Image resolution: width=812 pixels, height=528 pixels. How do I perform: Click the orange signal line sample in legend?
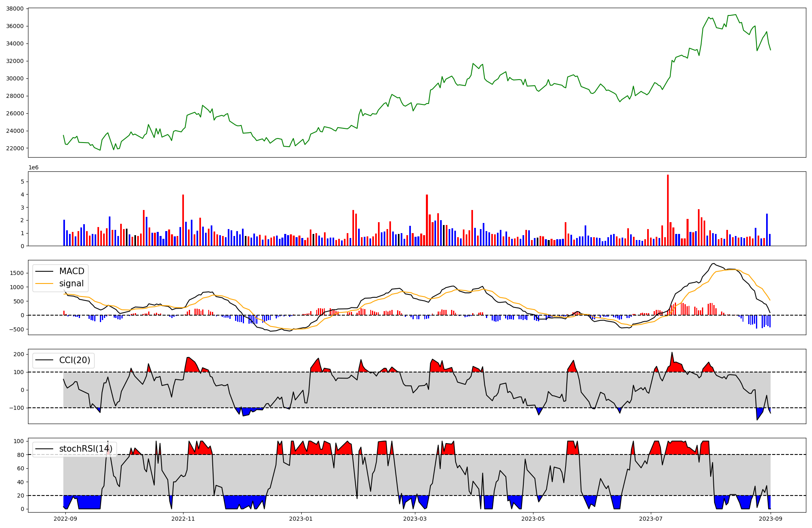pyautogui.click(x=44, y=283)
